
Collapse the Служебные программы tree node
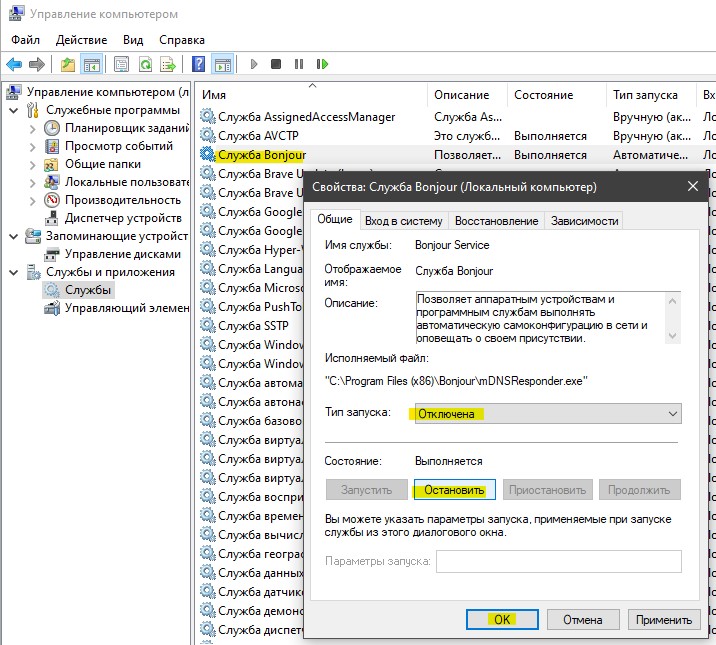pyautogui.click(x=14, y=110)
